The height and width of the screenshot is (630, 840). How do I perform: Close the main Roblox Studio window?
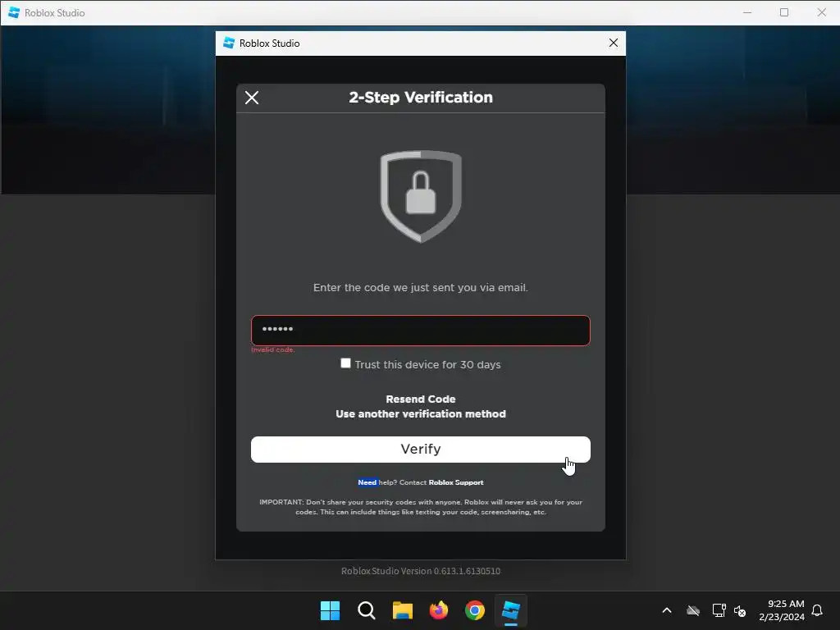(822, 12)
